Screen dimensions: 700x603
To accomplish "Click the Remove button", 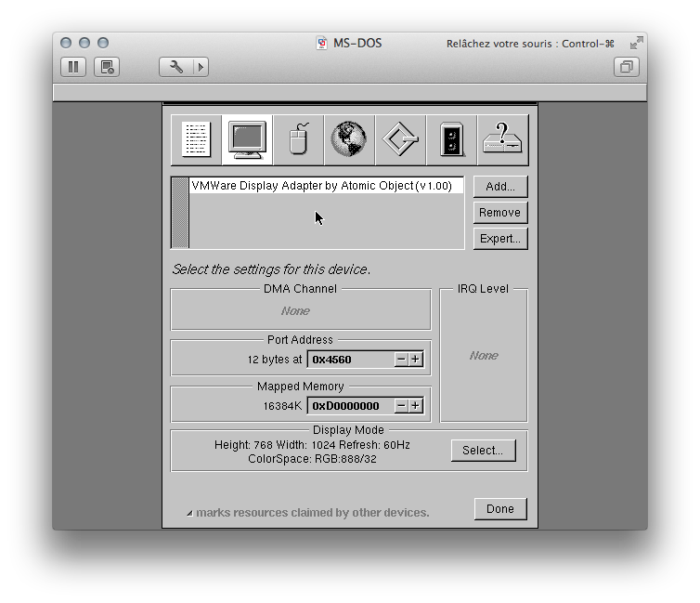I will click(500, 213).
